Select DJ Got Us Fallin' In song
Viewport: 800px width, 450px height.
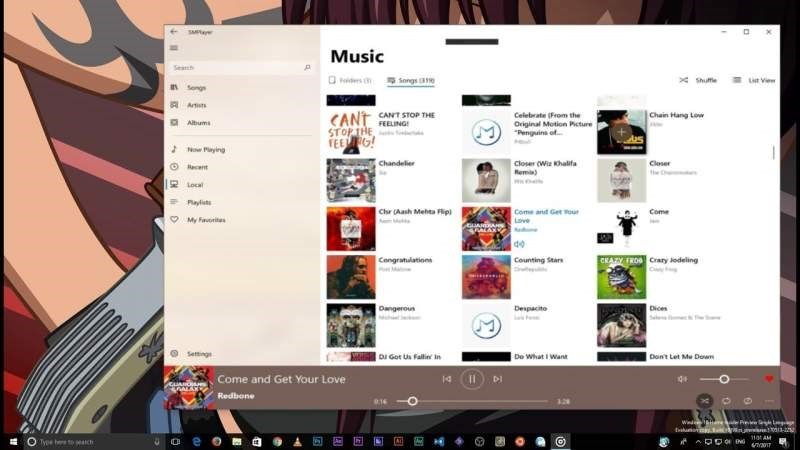(409, 357)
